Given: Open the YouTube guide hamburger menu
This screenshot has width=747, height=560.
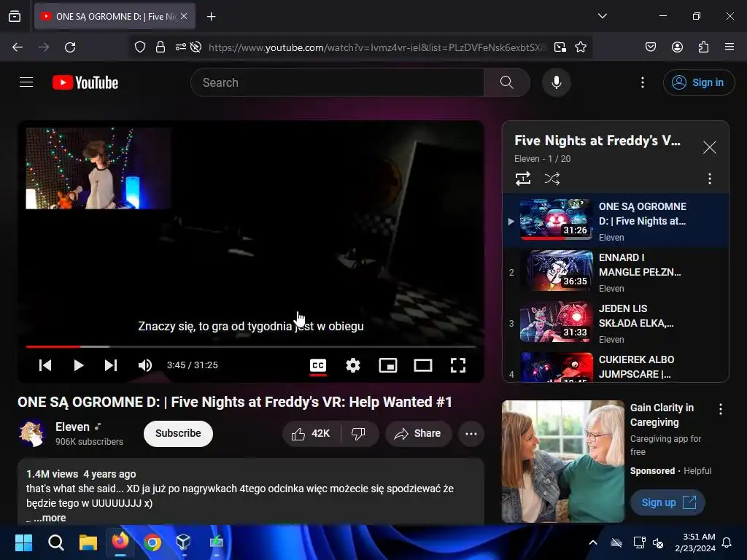Looking at the screenshot, I should [26, 82].
